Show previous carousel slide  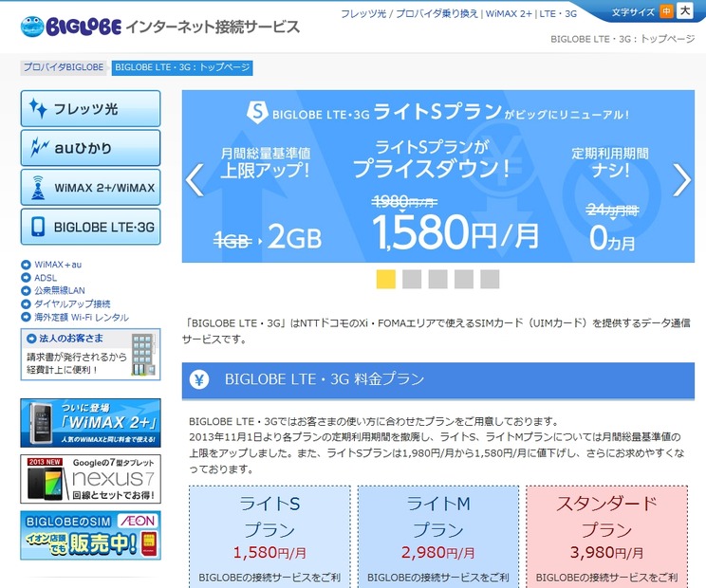195,180
